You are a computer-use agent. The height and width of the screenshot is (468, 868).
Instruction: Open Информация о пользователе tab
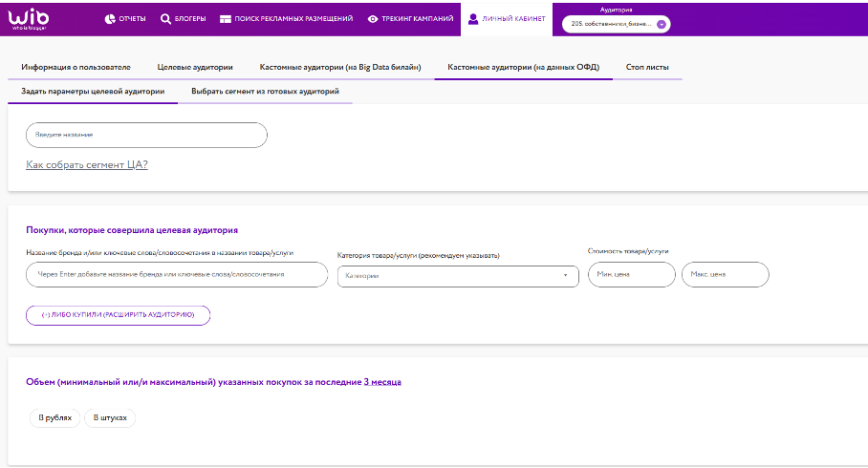coord(76,68)
